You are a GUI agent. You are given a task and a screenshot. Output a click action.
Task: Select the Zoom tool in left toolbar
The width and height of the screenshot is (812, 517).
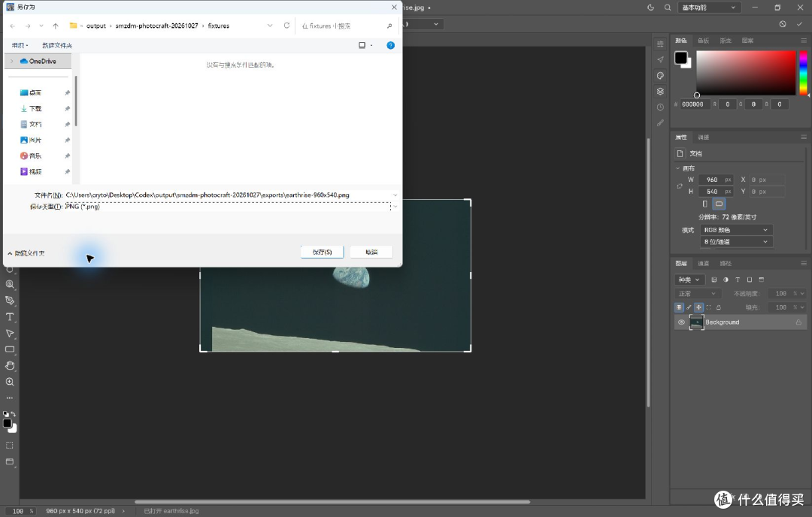pyautogui.click(x=9, y=382)
